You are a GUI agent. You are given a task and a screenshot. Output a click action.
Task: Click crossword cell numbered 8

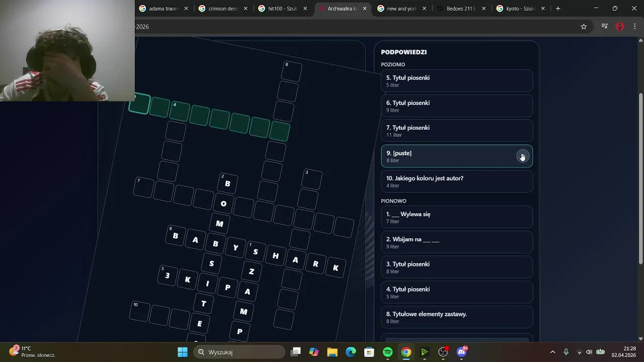[291, 71]
